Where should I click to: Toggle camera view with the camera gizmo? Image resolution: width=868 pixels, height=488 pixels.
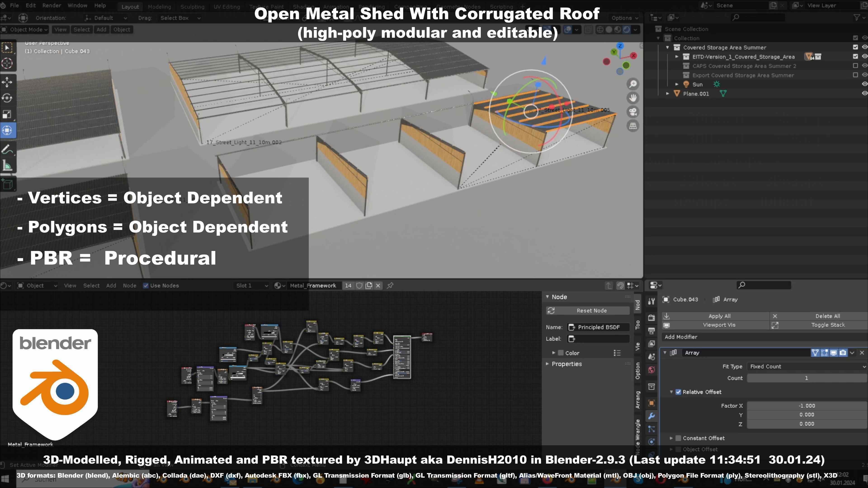click(x=633, y=112)
